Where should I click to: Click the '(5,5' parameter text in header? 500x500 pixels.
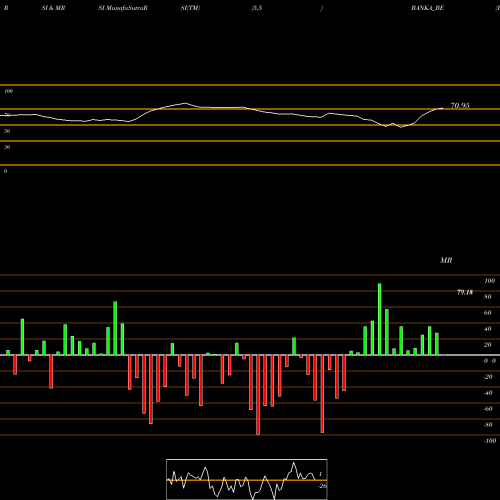257,8
